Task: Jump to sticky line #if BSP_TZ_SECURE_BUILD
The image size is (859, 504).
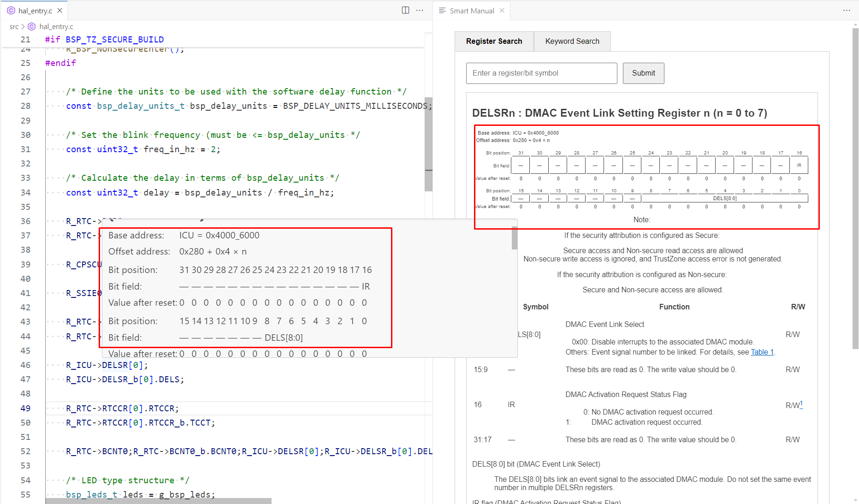Action: pyautogui.click(x=104, y=40)
